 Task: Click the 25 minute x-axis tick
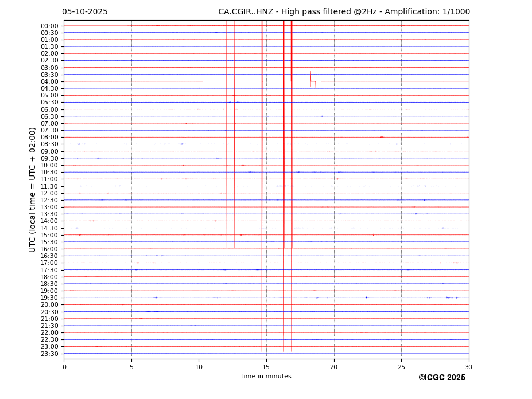[401, 367]
